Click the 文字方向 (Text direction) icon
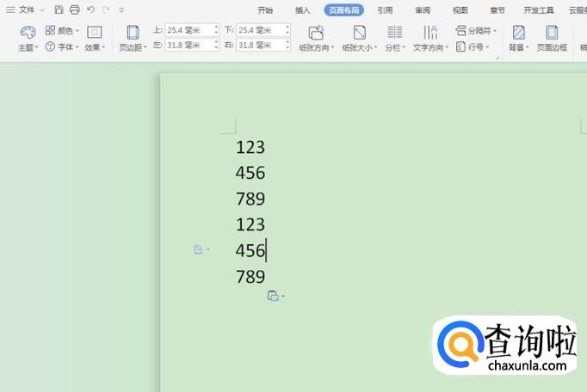 coord(429,33)
